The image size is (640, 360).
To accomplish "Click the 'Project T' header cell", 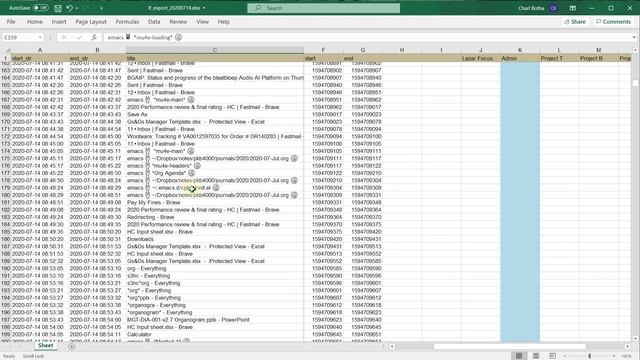I will tap(559, 58).
